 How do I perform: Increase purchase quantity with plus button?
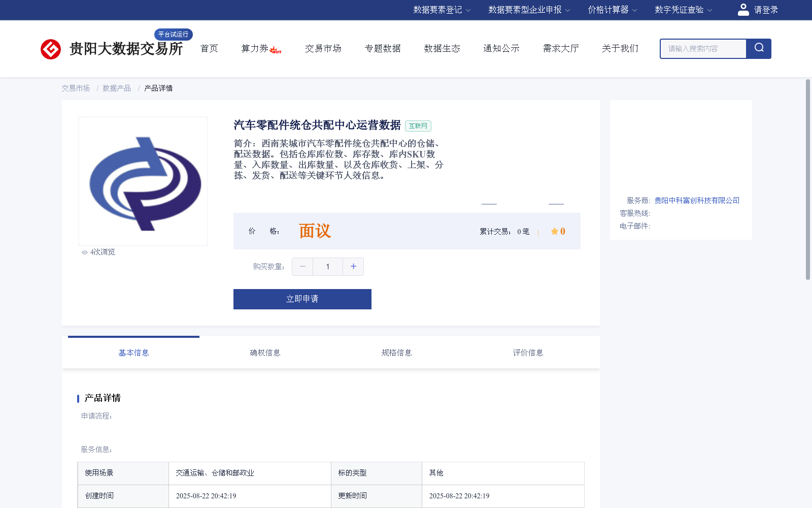click(353, 267)
